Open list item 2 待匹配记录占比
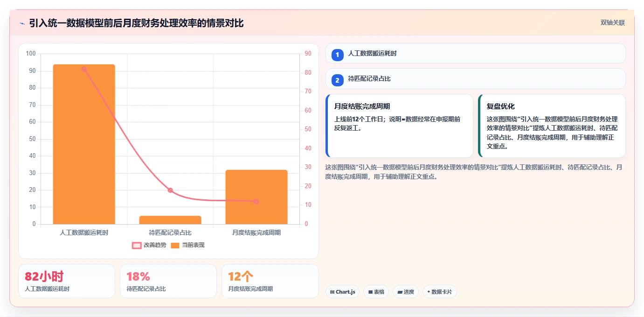644x317 pixels. click(475, 79)
